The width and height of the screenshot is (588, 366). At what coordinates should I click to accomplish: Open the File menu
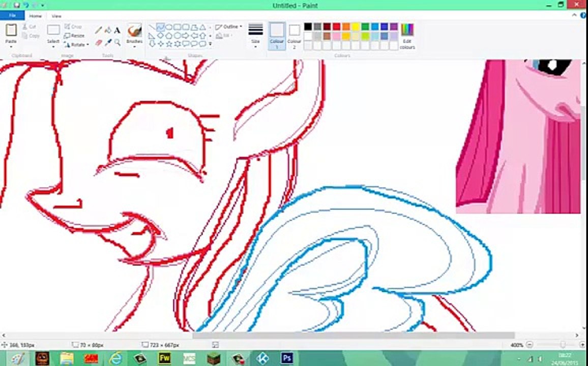click(12, 16)
